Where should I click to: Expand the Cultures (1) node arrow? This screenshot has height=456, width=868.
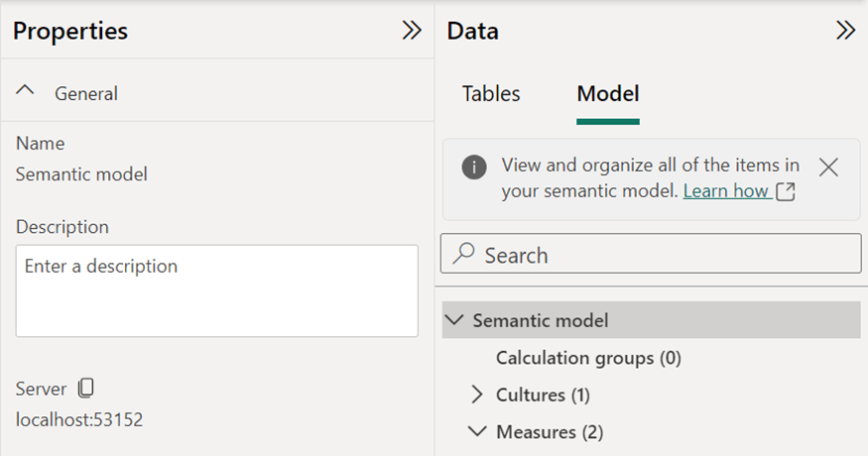point(478,396)
